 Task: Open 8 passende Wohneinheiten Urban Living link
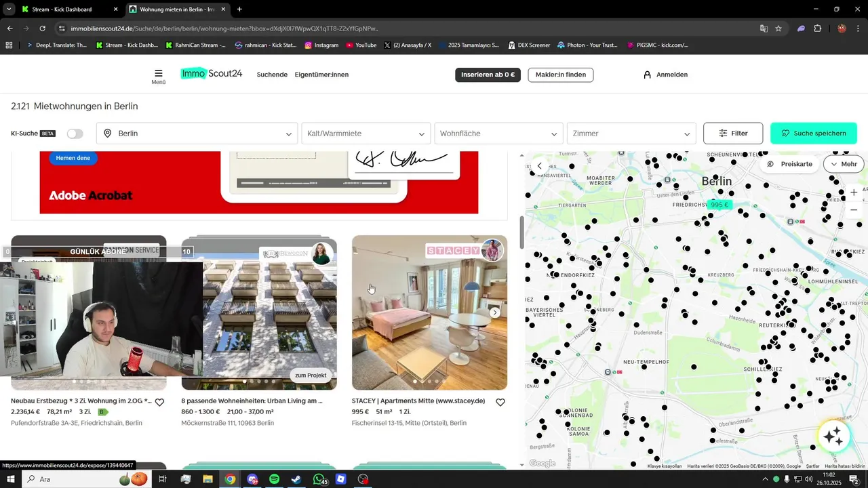point(252,401)
